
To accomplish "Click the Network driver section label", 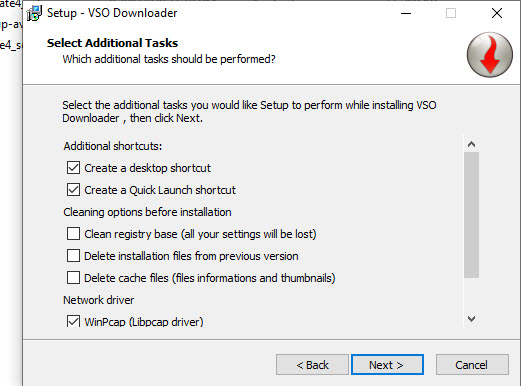I will 99,300.
